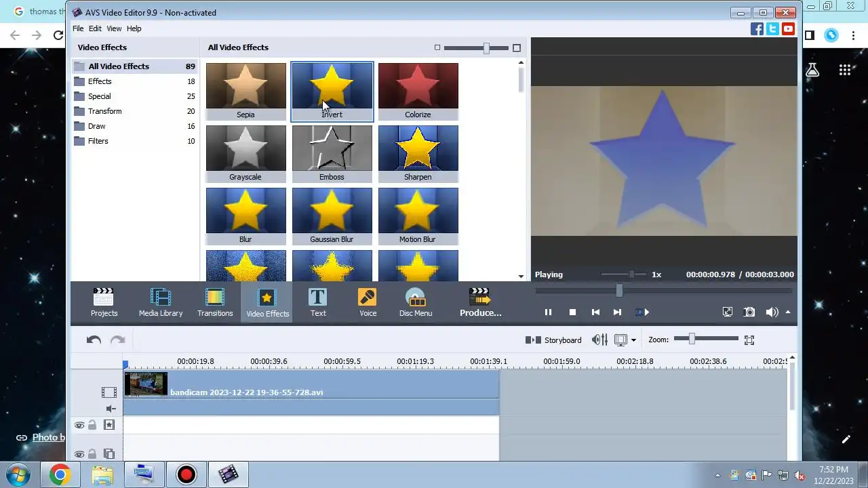Open the Edit menu
Image resolution: width=868 pixels, height=488 pixels.
pyautogui.click(x=95, y=28)
